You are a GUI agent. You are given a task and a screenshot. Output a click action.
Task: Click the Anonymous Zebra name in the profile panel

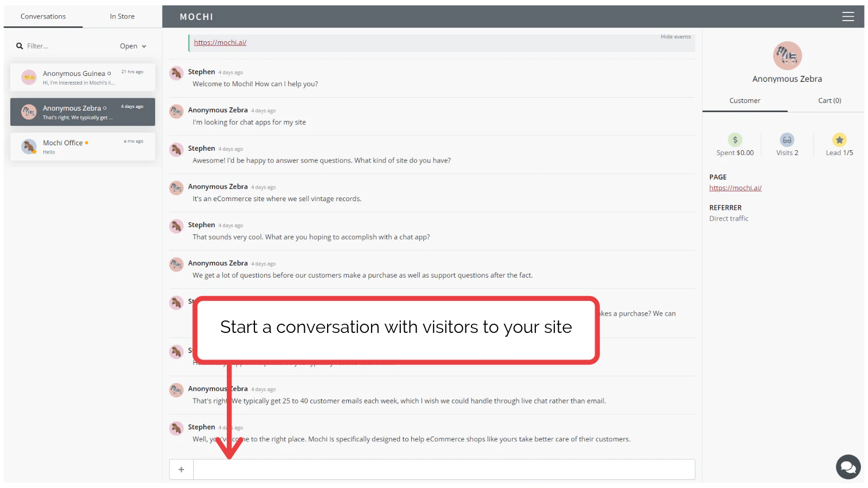(787, 79)
